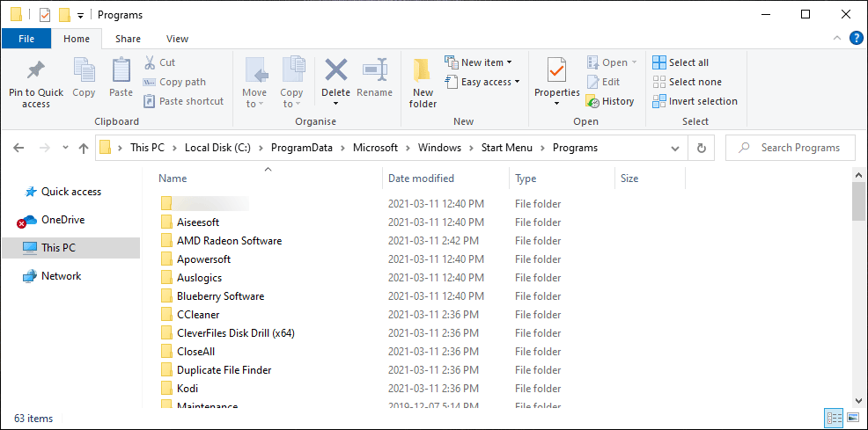The height and width of the screenshot is (430, 868).
Task: Open the Help question mark
Action: coord(856,38)
